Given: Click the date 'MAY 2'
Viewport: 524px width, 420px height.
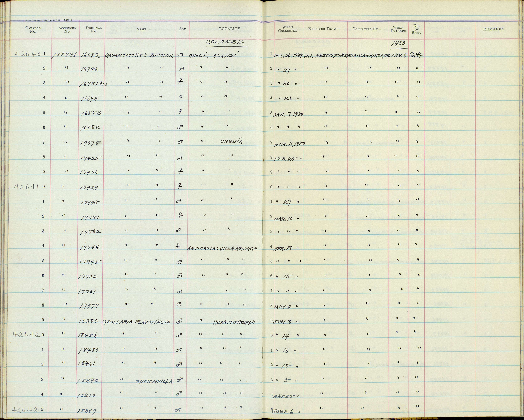Looking at the screenshot, I should (x=283, y=307).
